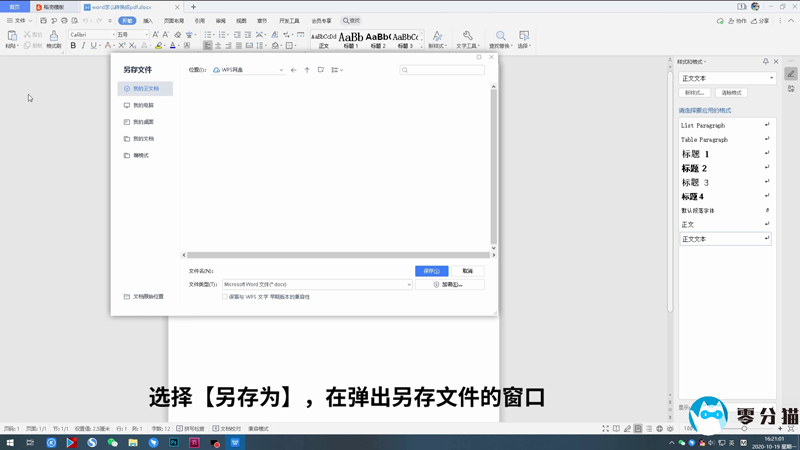Click the blue Save button in dialog
The width and height of the screenshot is (800, 450).
pyautogui.click(x=432, y=271)
